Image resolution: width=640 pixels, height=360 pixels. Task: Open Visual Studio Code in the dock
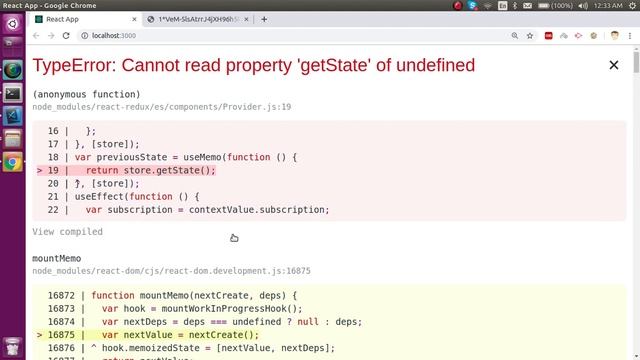(13, 116)
